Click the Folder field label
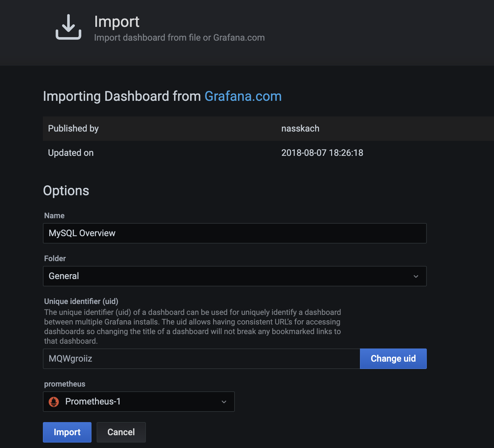The width and height of the screenshot is (494, 448). [55, 259]
